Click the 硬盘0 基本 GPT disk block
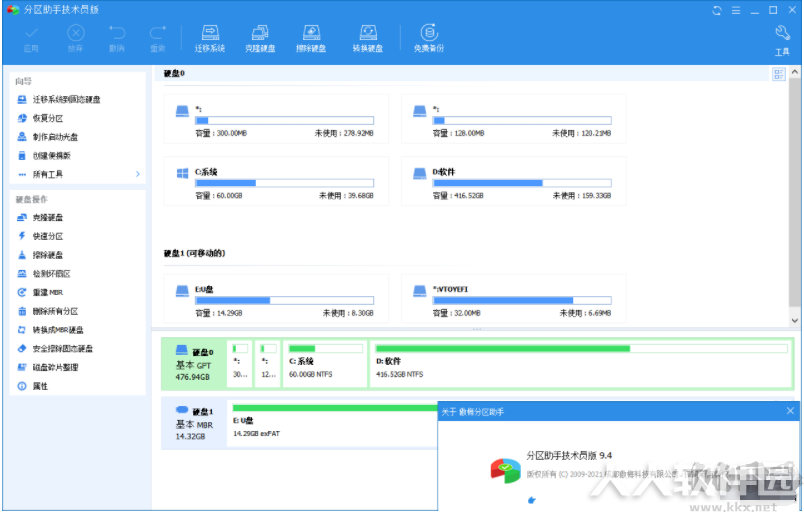The image size is (804, 514). 194,364
